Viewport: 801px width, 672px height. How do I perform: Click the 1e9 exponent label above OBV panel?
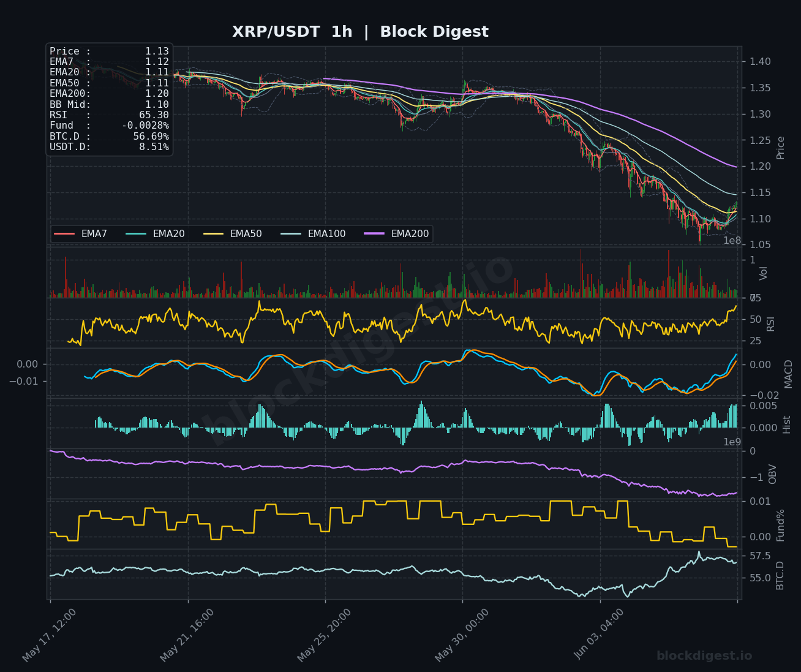click(x=732, y=442)
